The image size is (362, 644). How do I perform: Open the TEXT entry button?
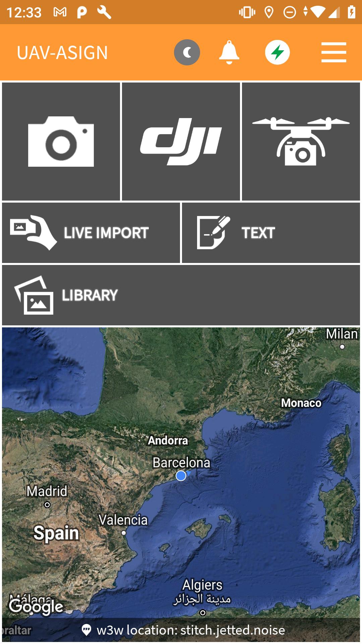(x=271, y=233)
